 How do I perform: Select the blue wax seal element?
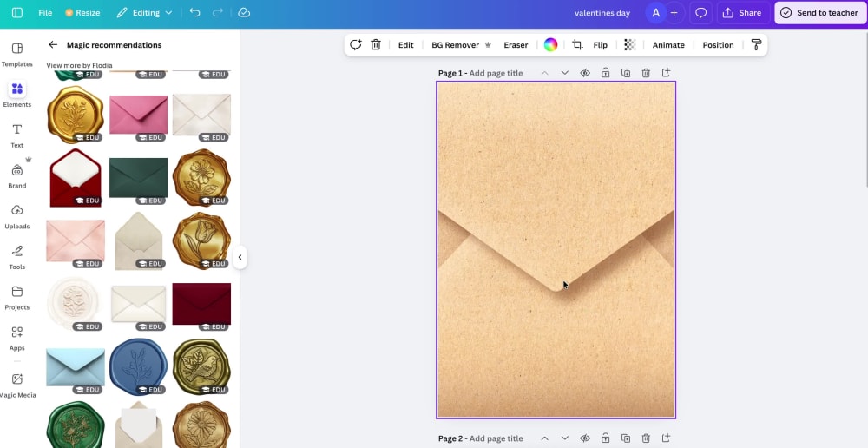138,366
